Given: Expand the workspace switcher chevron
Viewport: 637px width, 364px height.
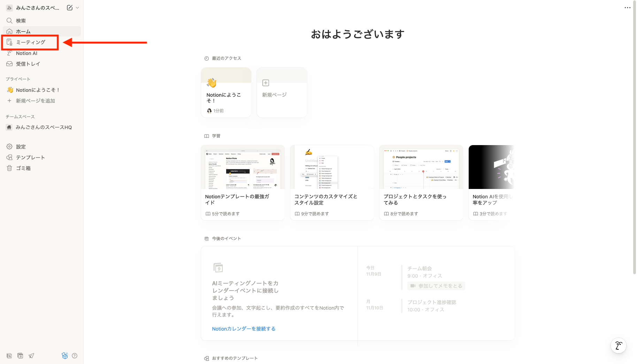Looking at the screenshot, I should tap(77, 7).
